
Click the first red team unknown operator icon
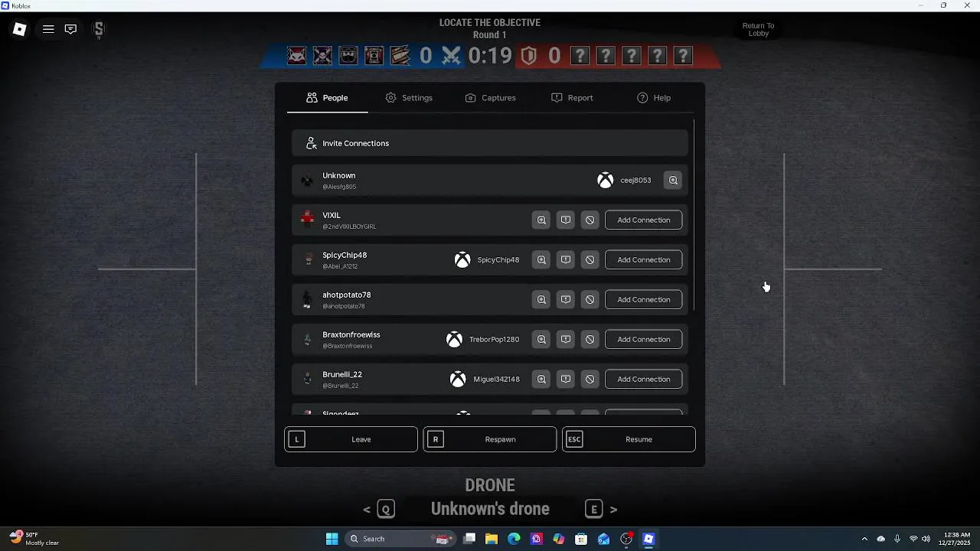[580, 56]
